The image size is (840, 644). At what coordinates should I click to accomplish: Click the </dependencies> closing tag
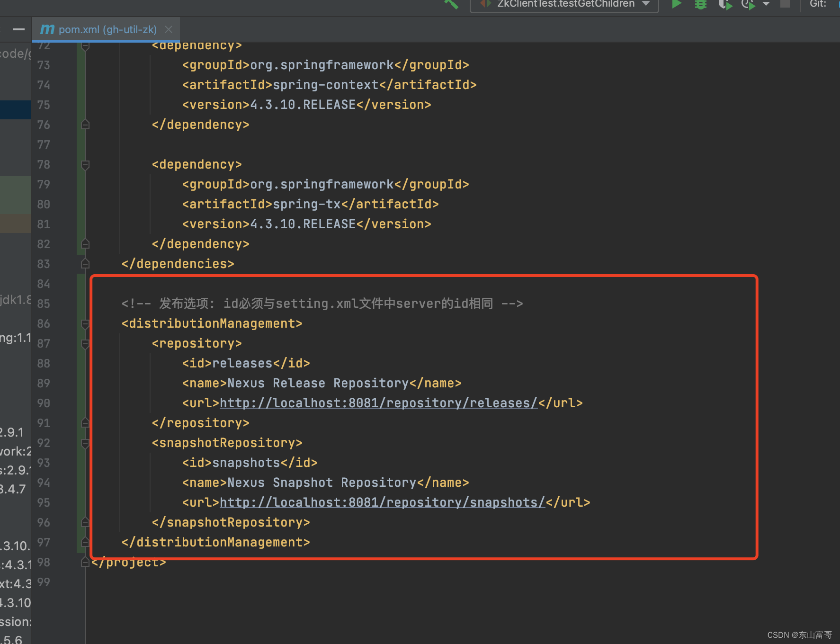pyautogui.click(x=178, y=264)
